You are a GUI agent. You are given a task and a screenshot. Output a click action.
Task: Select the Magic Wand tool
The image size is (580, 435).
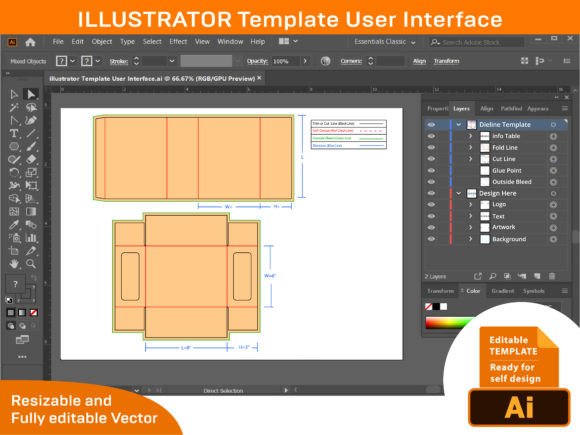point(14,108)
